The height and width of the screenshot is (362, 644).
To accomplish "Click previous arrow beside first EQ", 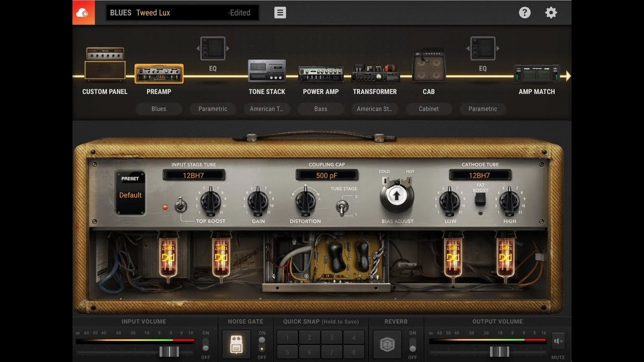I will pyautogui.click(x=198, y=48).
